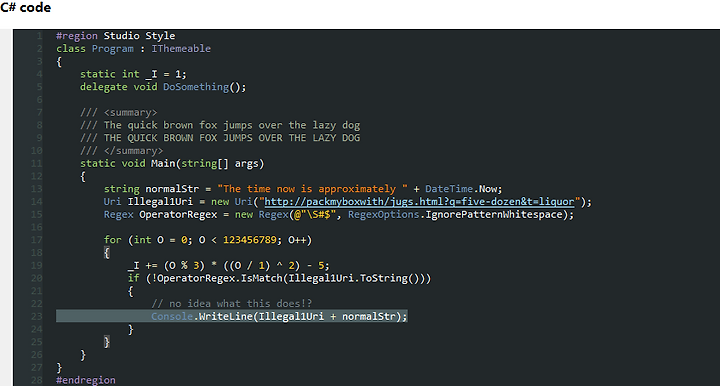720x386 pixels.
Task: Click the regex string @"\S#$"
Action: [x=315, y=215]
